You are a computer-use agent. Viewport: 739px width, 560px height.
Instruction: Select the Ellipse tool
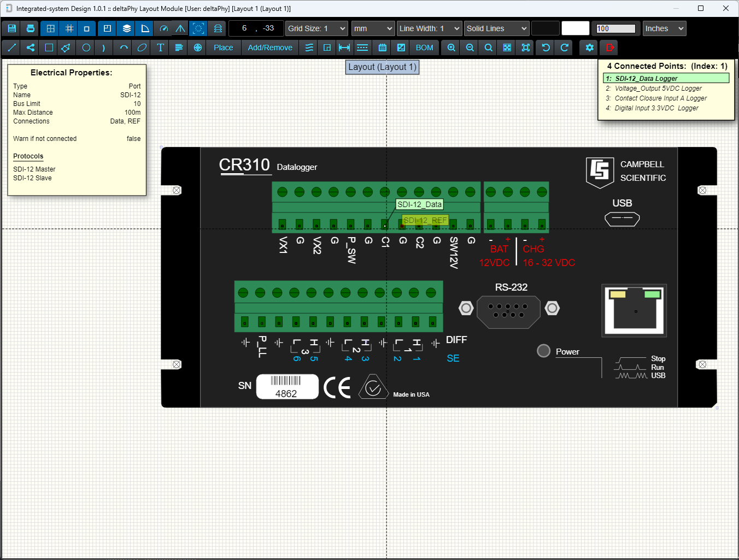coord(142,48)
